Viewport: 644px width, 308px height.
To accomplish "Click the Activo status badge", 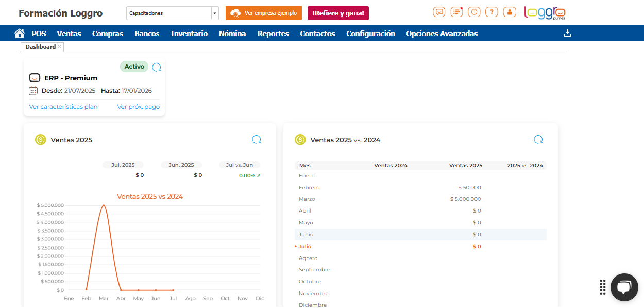I will point(134,67).
